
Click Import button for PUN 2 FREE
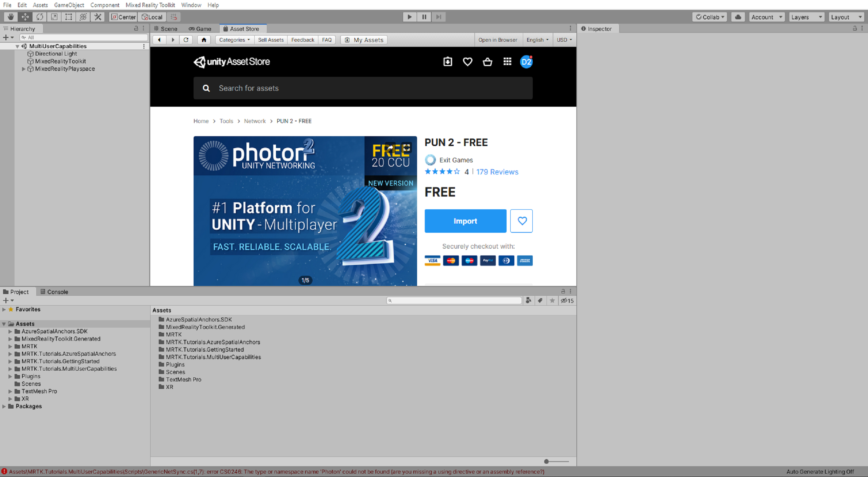pyautogui.click(x=465, y=220)
